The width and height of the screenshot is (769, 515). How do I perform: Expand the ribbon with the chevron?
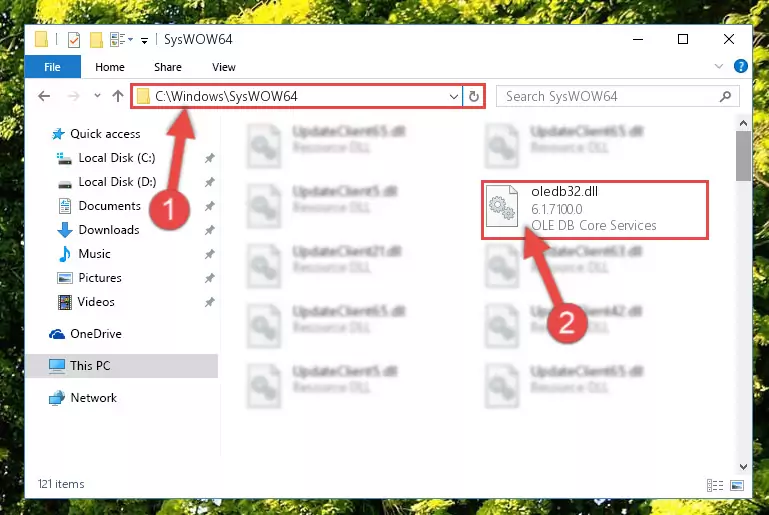(x=718, y=66)
